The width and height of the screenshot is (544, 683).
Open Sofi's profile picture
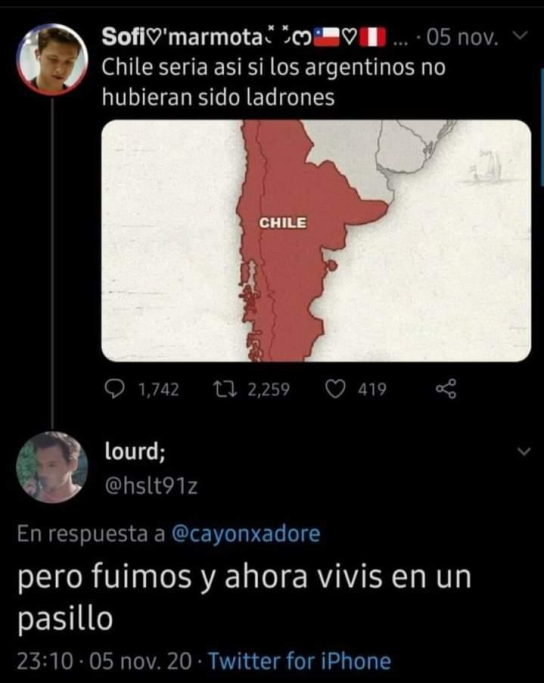pos(52,59)
